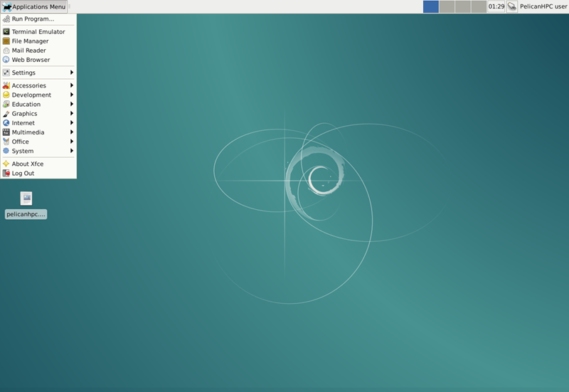Expand the Accessories submenu arrow
The image size is (569, 392).
(72, 85)
